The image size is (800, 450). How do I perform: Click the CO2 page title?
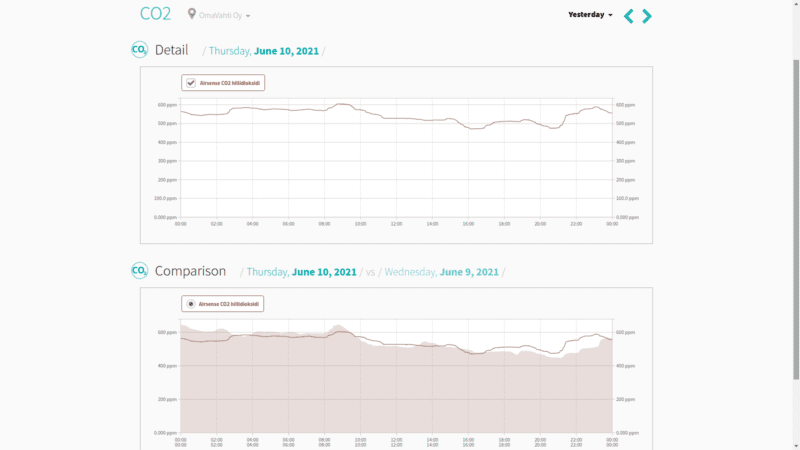point(155,14)
